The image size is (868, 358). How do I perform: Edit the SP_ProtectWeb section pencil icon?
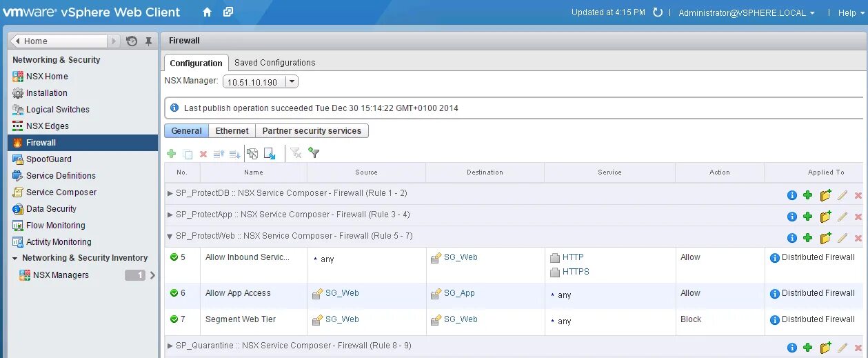[842, 238]
